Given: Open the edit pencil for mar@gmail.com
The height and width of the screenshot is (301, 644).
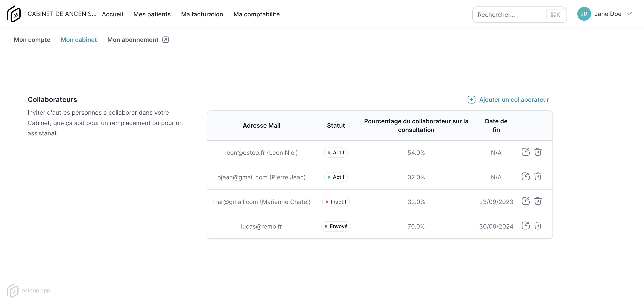Looking at the screenshot, I should pyautogui.click(x=526, y=201).
